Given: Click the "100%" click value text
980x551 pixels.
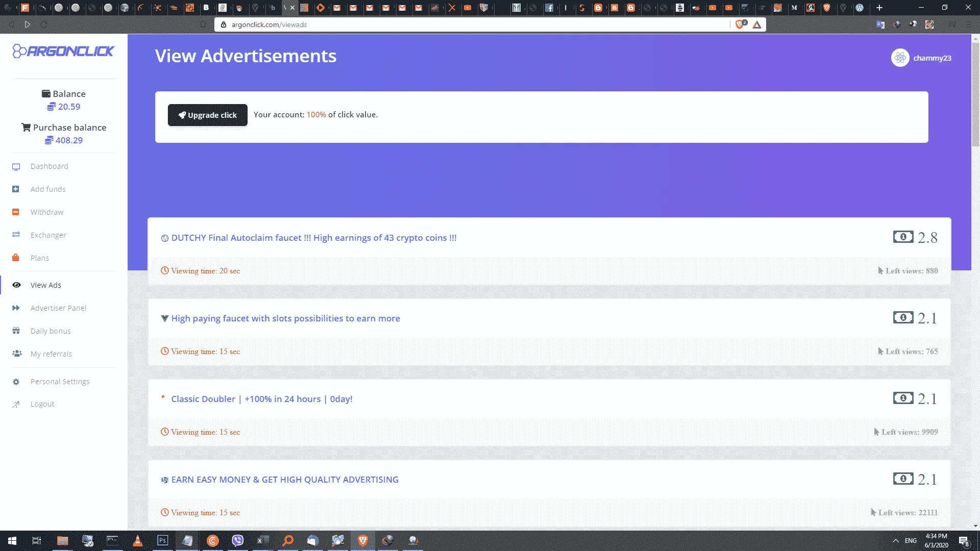Looking at the screenshot, I should click(x=316, y=115).
